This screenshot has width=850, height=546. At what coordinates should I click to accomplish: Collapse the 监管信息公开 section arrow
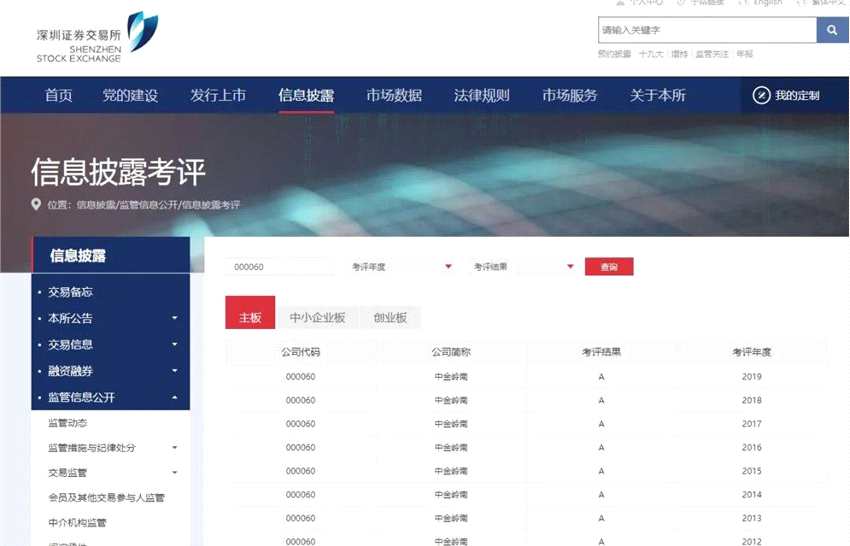click(x=175, y=397)
